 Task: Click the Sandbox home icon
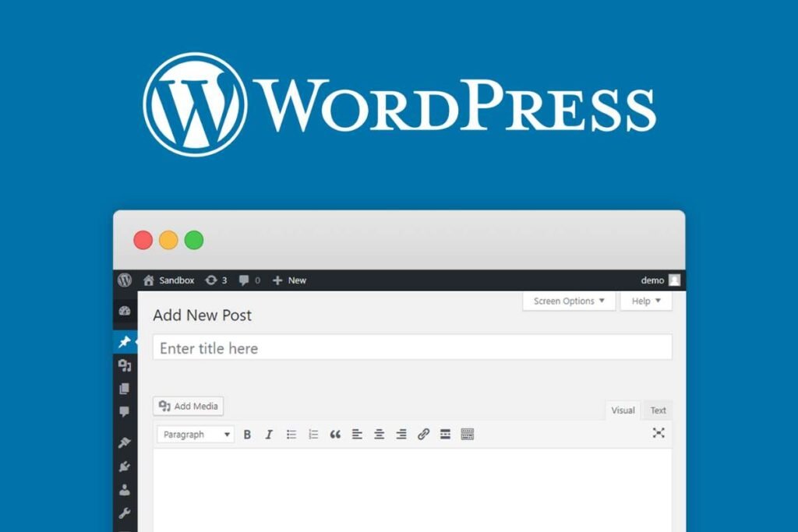click(149, 280)
